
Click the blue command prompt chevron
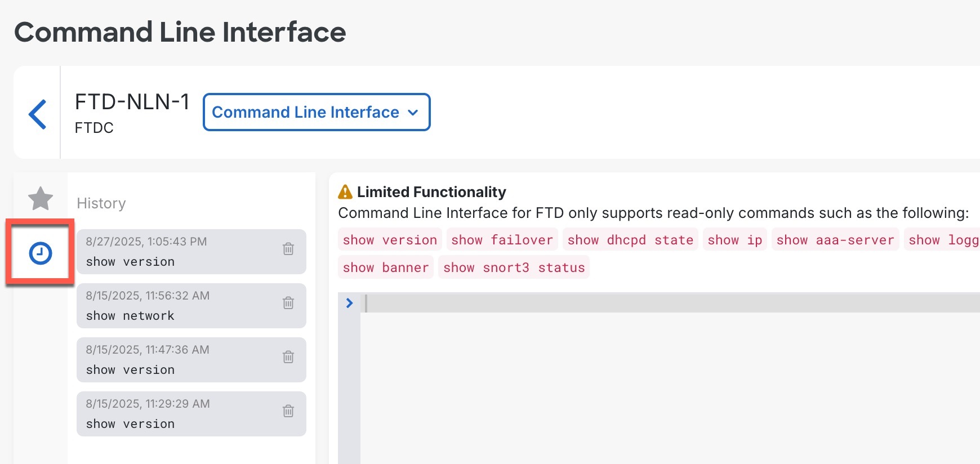[x=349, y=303]
